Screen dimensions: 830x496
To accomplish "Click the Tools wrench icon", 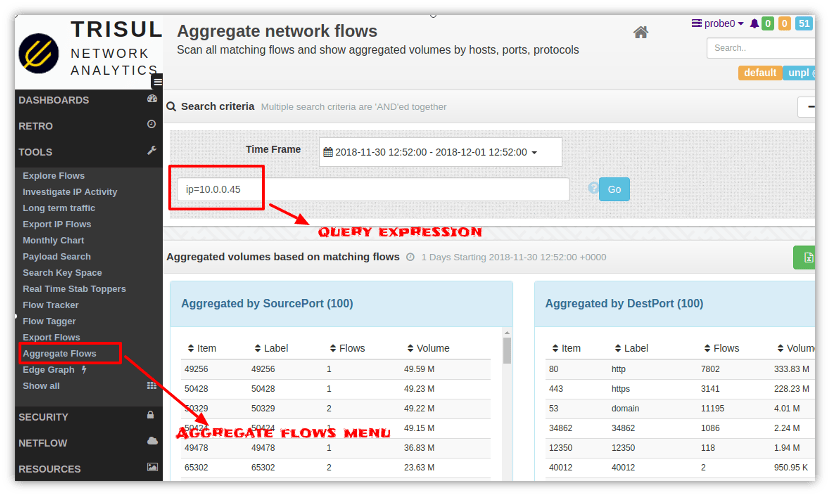I will 152,150.
